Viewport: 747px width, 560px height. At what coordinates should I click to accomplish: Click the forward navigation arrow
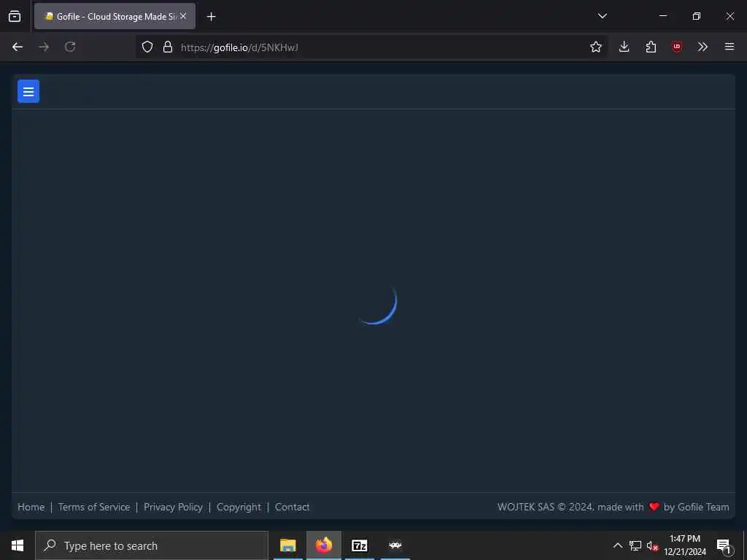(44, 47)
